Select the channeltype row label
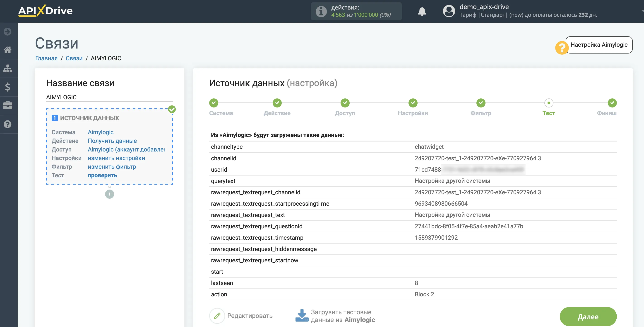The image size is (644, 327). pyautogui.click(x=226, y=147)
